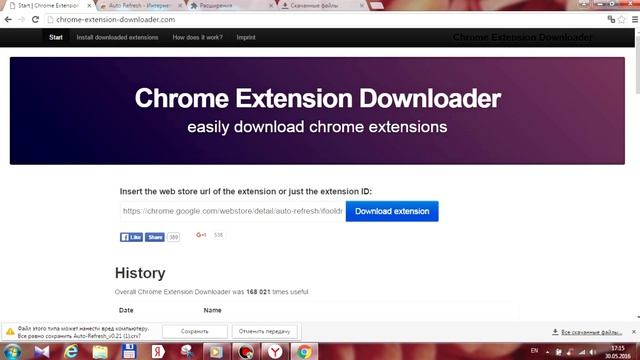Go back with the browser back arrow

click(x=8, y=20)
